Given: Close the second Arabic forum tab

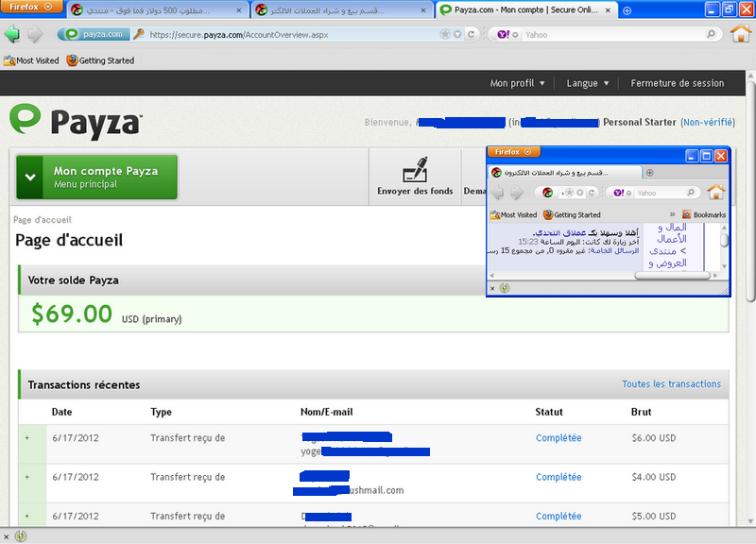Looking at the screenshot, I should (423, 10).
